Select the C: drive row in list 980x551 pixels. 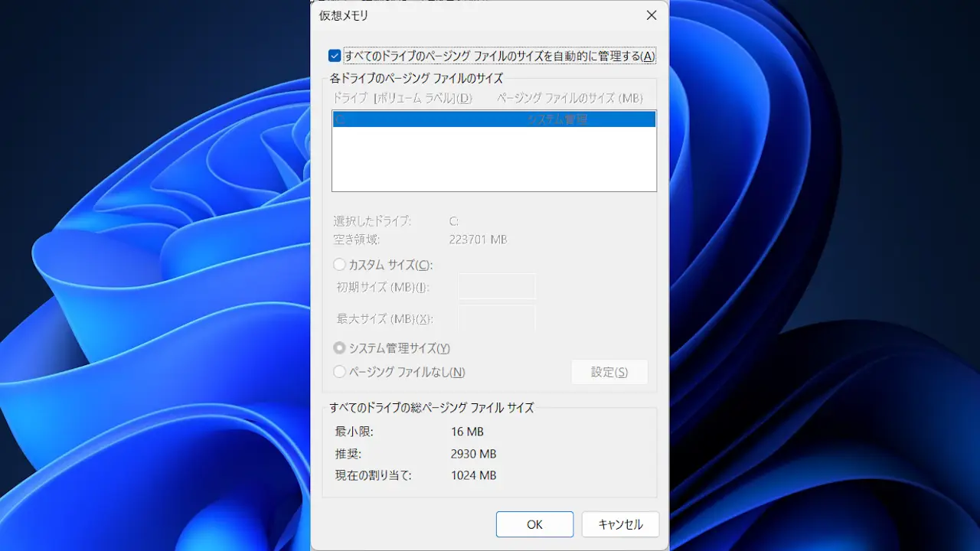tap(493, 119)
